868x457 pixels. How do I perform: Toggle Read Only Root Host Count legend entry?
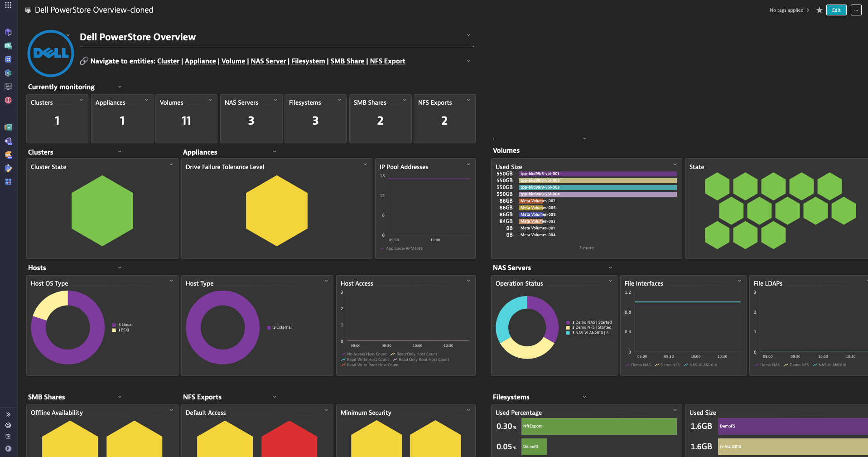pyautogui.click(x=421, y=360)
